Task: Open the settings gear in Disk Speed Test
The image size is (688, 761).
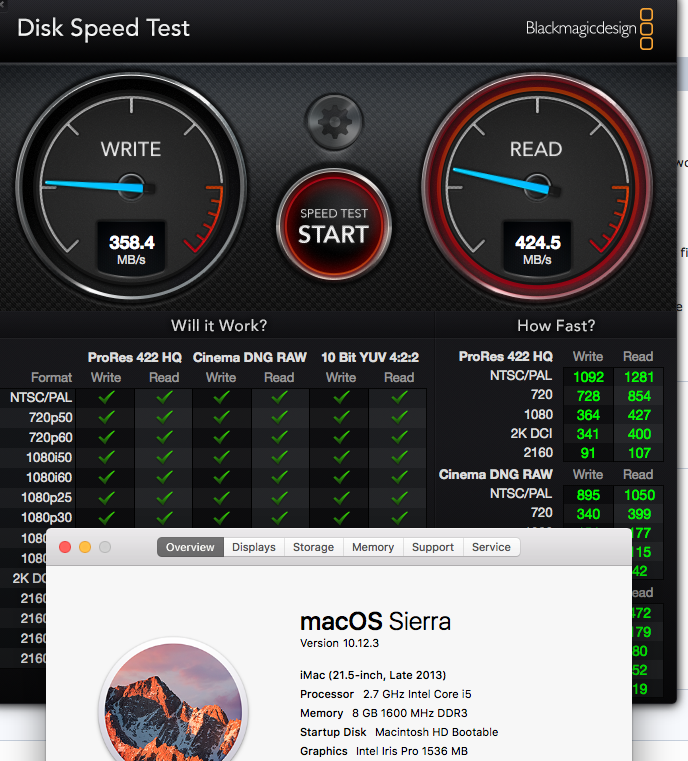Action: pyautogui.click(x=334, y=122)
